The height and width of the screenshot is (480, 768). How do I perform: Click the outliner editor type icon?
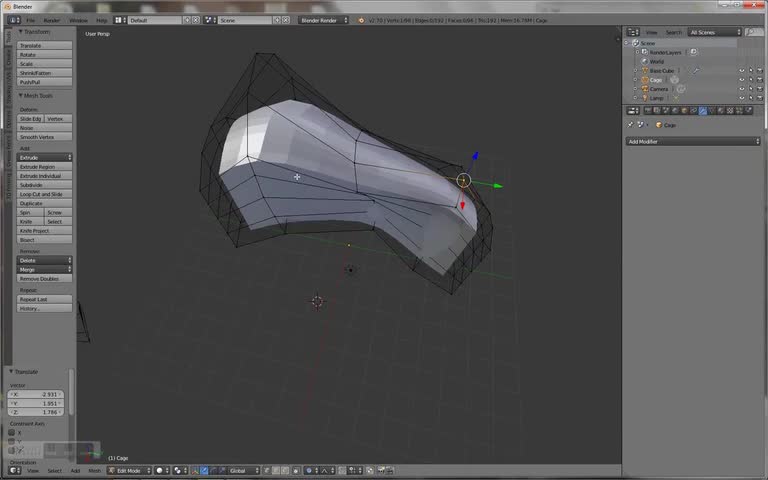(x=633, y=32)
